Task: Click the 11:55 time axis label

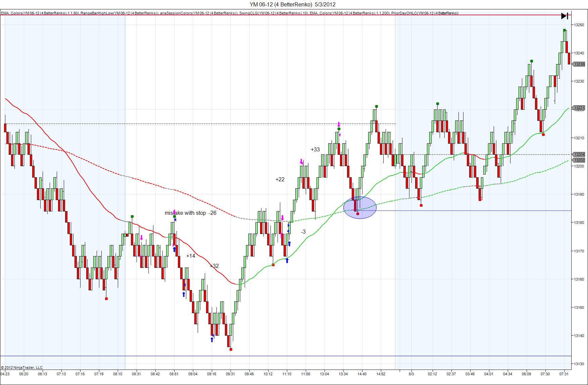Action: (x=305, y=374)
